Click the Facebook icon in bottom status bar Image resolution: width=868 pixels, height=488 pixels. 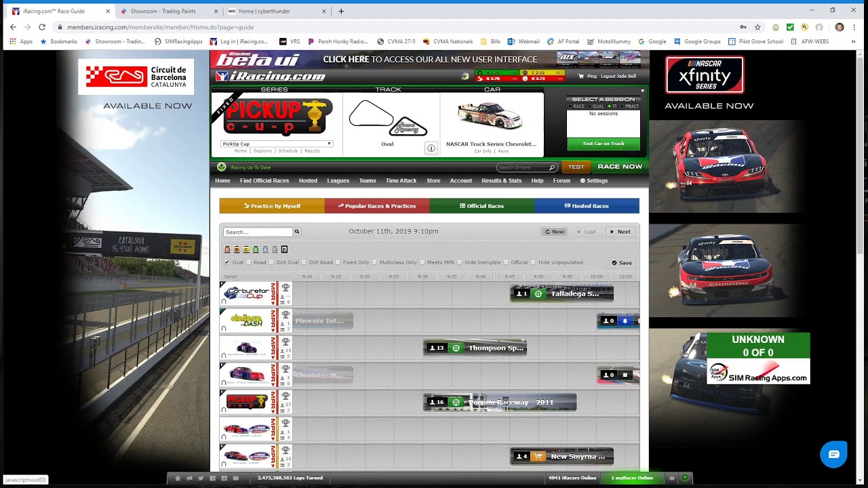(212, 478)
